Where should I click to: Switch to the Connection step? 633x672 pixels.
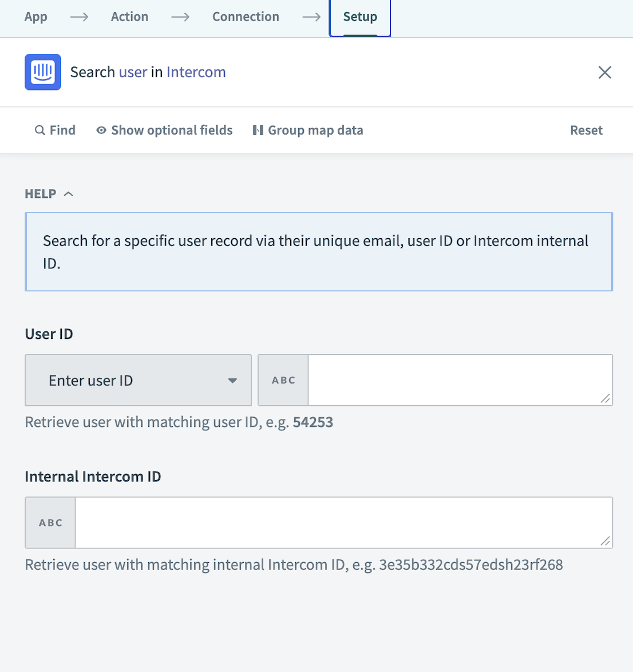click(246, 17)
